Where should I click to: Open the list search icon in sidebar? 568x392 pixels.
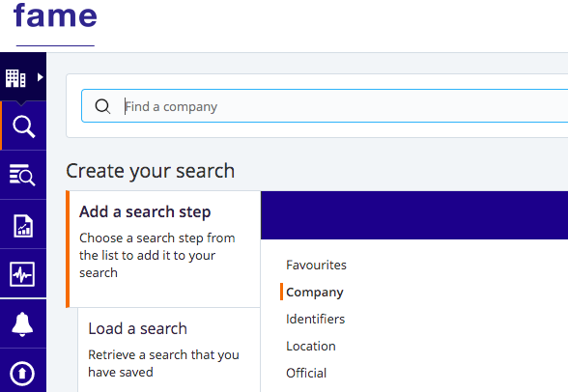[x=22, y=175]
